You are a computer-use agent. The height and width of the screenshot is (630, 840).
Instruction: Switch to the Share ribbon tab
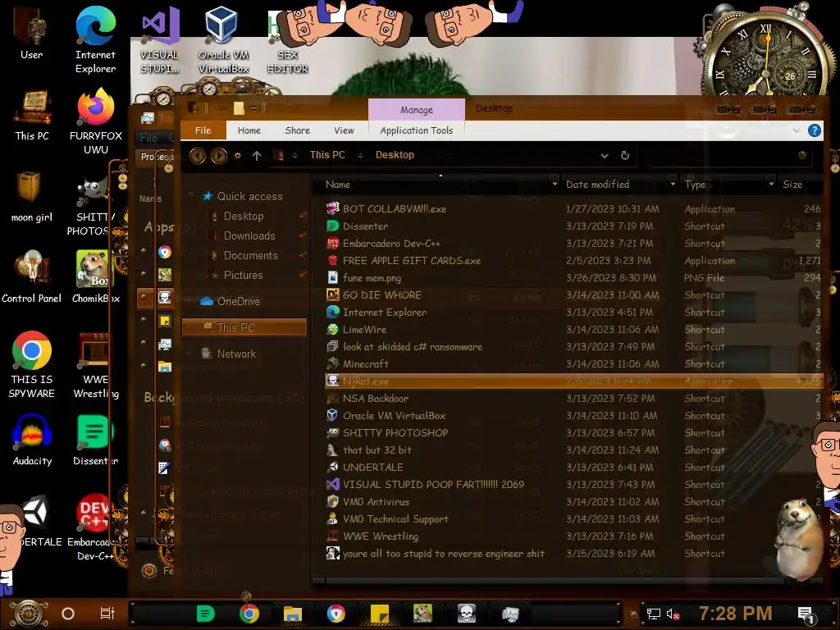[x=297, y=130]
